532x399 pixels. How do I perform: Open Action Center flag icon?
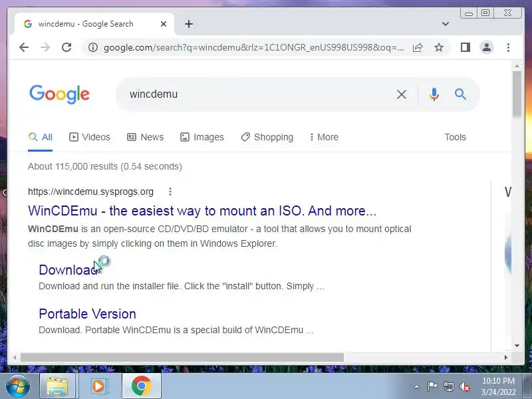[432, 386]
